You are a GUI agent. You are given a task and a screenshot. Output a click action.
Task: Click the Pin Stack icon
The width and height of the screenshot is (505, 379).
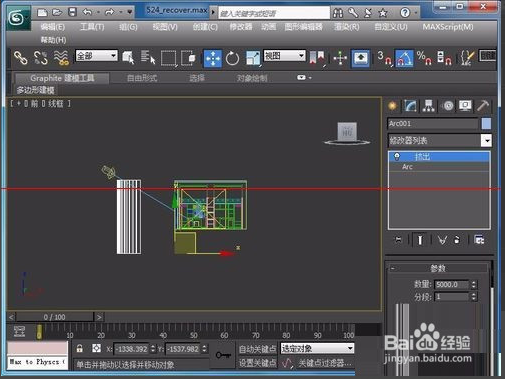click(x=398, y=240)
